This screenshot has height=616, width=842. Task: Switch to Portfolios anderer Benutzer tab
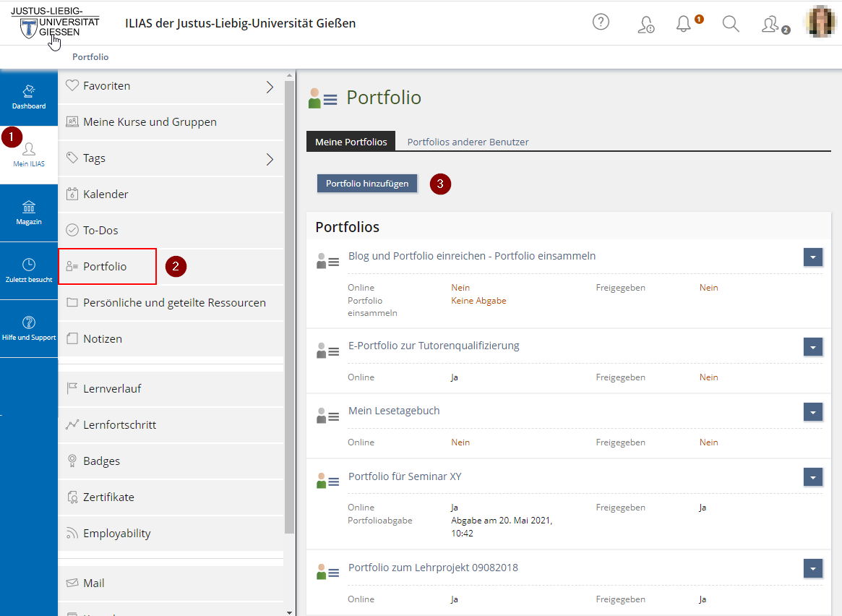[468, 142]
